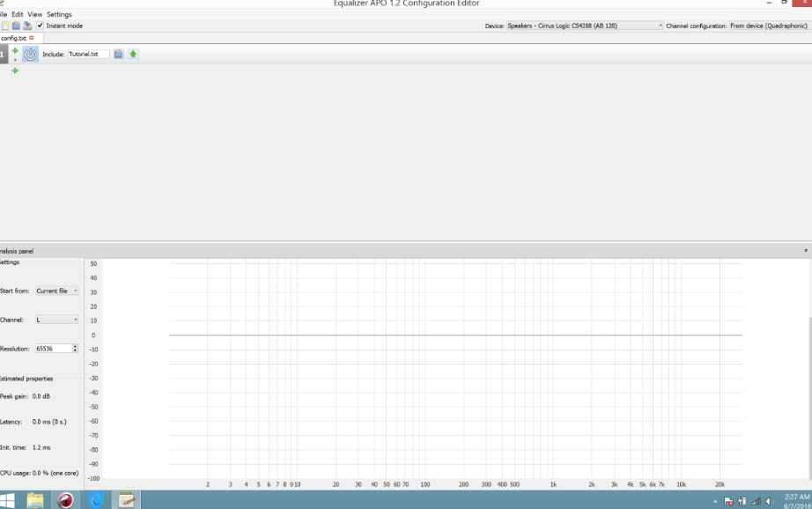Select filter row number 1 handle
The height and width of the screenshot is (509, 812).
coord(4,55)
